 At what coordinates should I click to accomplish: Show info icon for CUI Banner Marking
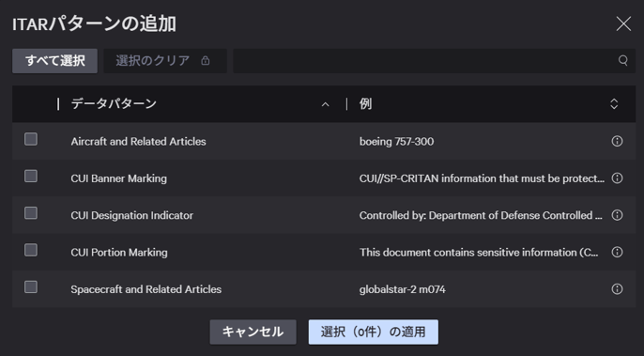(x=617, y=178)
